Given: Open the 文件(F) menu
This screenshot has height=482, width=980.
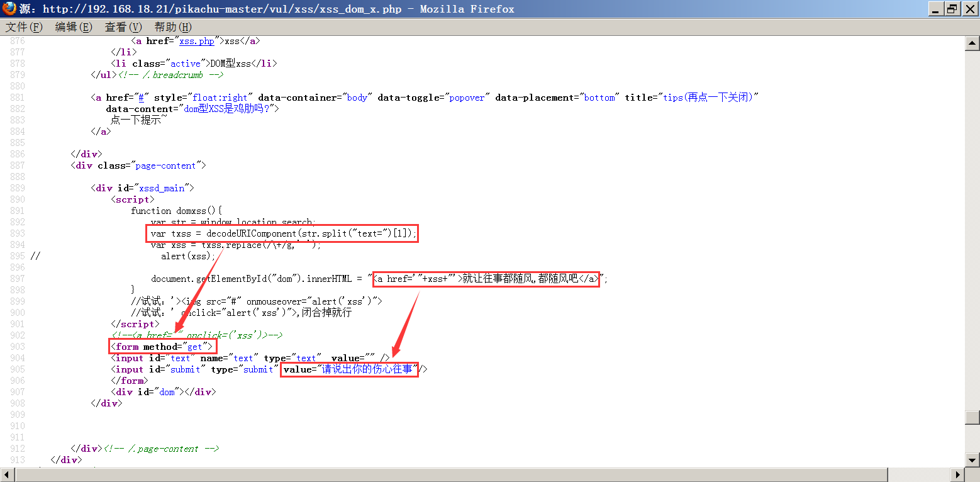Looking at the screenshot, I should click(25, 27).
